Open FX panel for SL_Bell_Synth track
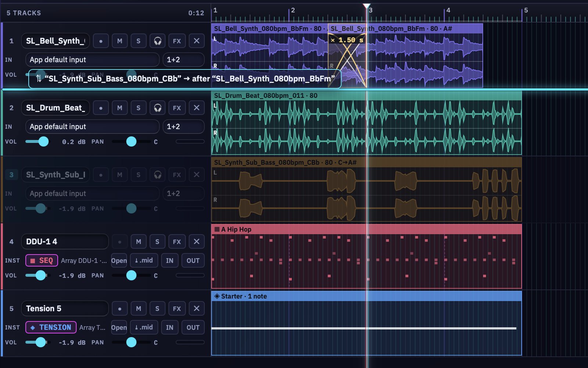The height and width of the screenshot is (368, 588). [x=177, y=41]
